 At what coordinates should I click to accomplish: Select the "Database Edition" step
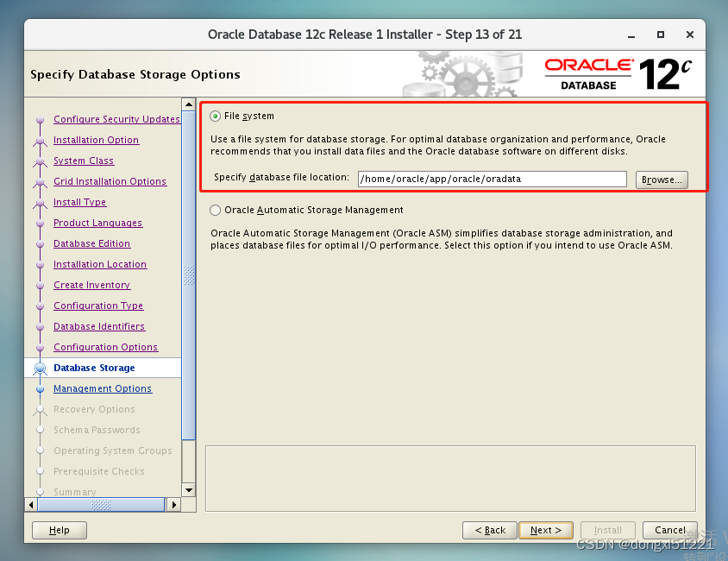tap(91, 243)
